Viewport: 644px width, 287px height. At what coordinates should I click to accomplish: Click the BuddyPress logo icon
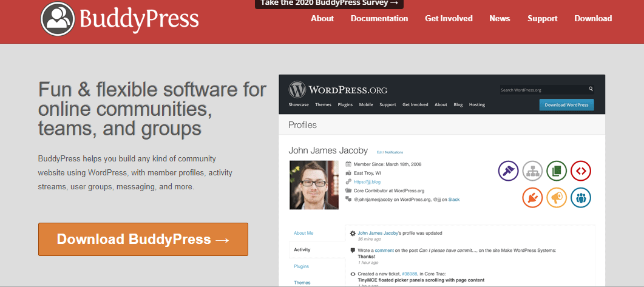pyautogui.click(x=58, y=18)
